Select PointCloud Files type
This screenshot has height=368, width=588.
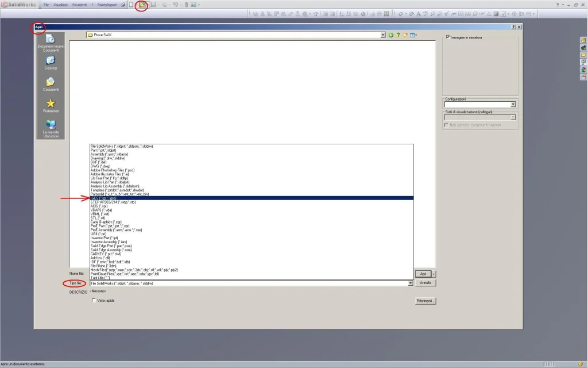coord(252,274)
